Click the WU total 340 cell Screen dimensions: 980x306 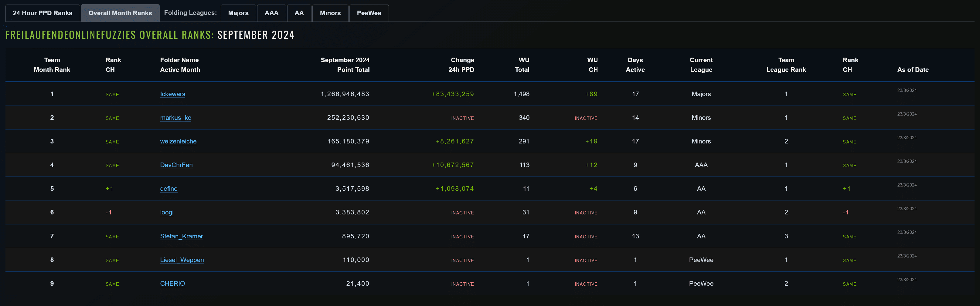(x=524, y=117)
